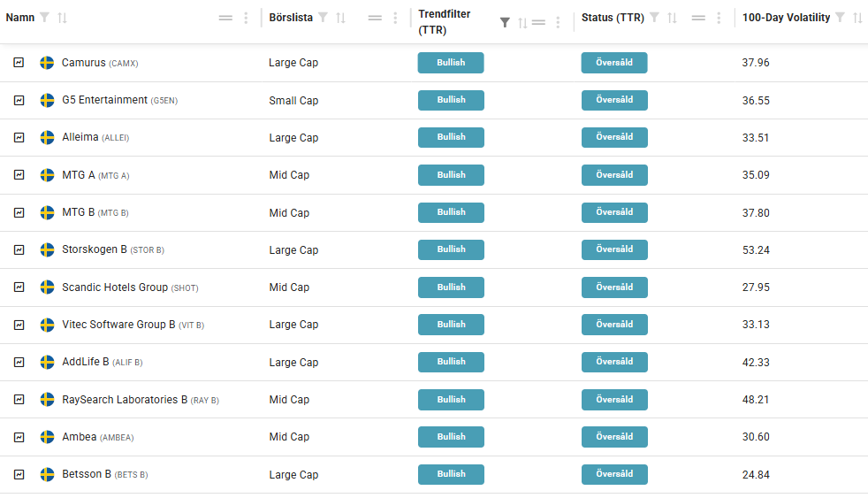Screen dimensions: 868x498
Task: Click active filter icon on Trendfilter (TTR)
Action: 505,23
